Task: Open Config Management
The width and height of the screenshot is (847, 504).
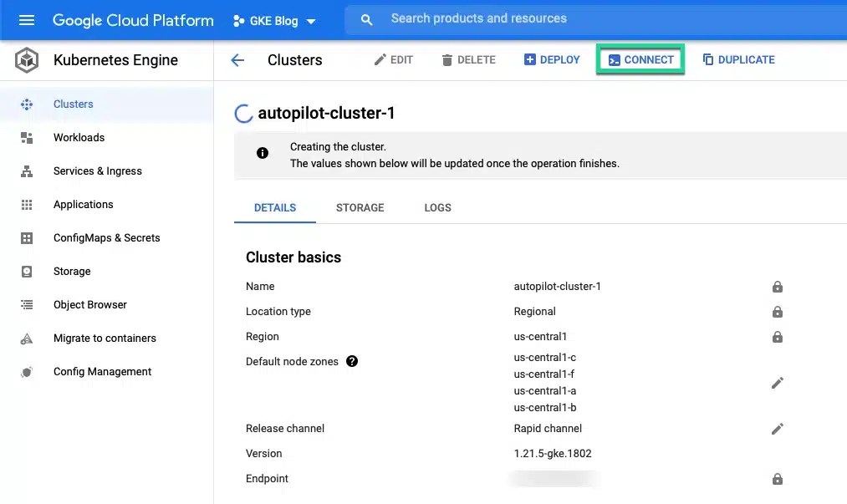Action: pos(102,371)
